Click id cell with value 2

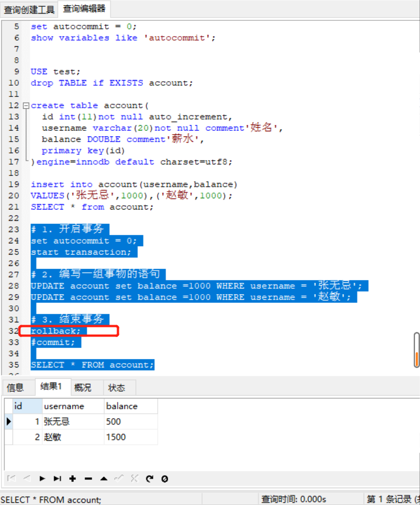click(x=28, y=437)
